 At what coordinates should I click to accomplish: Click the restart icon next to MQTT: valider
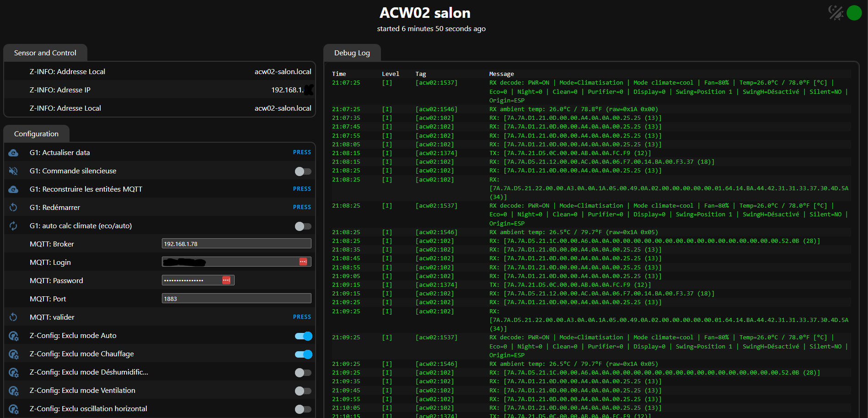(x=13, y=317)
